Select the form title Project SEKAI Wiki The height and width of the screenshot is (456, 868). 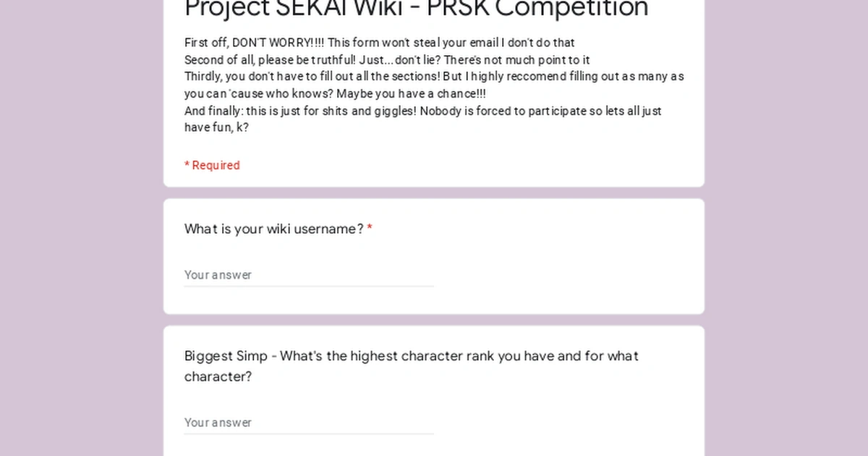(416, 9)
